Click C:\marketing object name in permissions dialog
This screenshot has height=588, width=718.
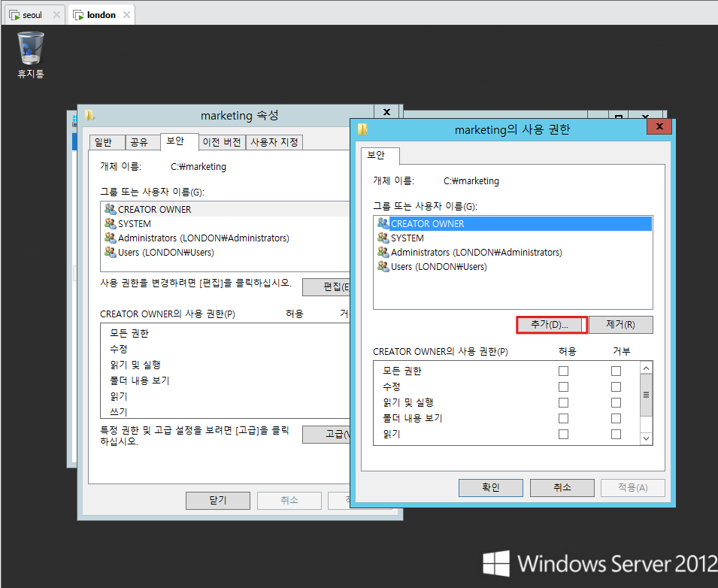(x=471, y=181)
